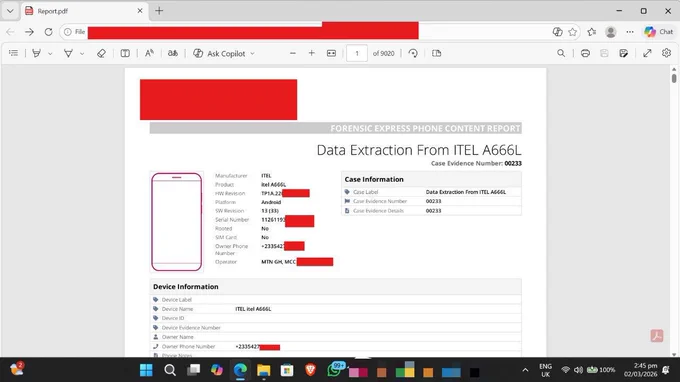The width and height of the screenshot is (680, 382).
Task: Click the 'Case Information' heading
Action: pos(374,179)
